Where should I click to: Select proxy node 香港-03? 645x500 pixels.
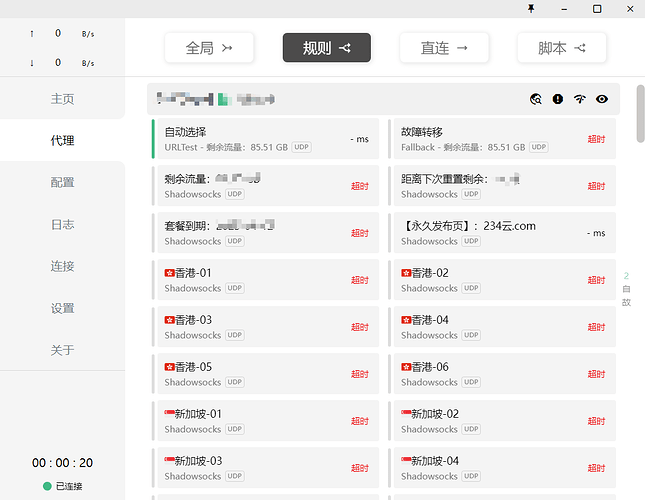(x=265, y=326)
